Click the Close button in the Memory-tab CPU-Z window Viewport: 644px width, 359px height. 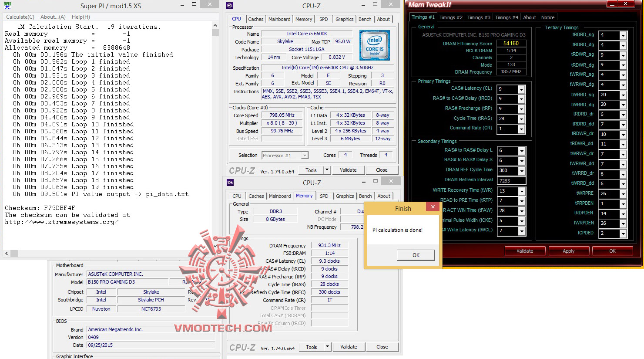pyautogui.click(x=382, y=347)
